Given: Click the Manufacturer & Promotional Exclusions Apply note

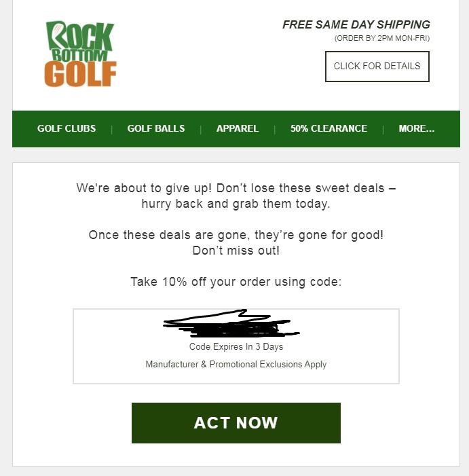Looking at the screenshot, I should coord(236,365).
